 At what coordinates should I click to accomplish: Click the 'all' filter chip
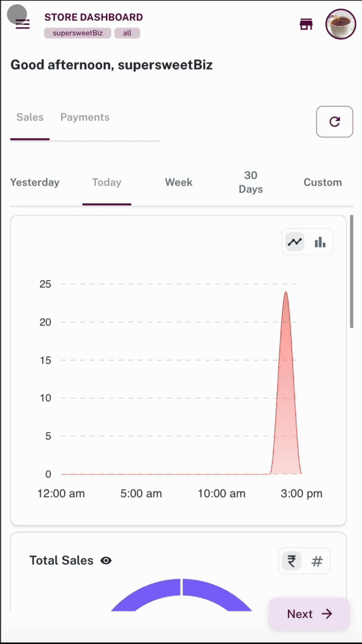127,33
